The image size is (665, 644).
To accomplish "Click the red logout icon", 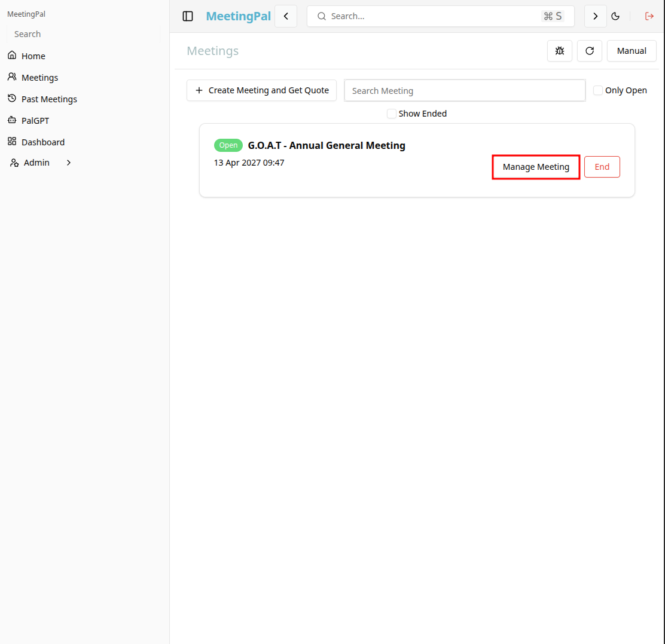I will coord(649,16).
